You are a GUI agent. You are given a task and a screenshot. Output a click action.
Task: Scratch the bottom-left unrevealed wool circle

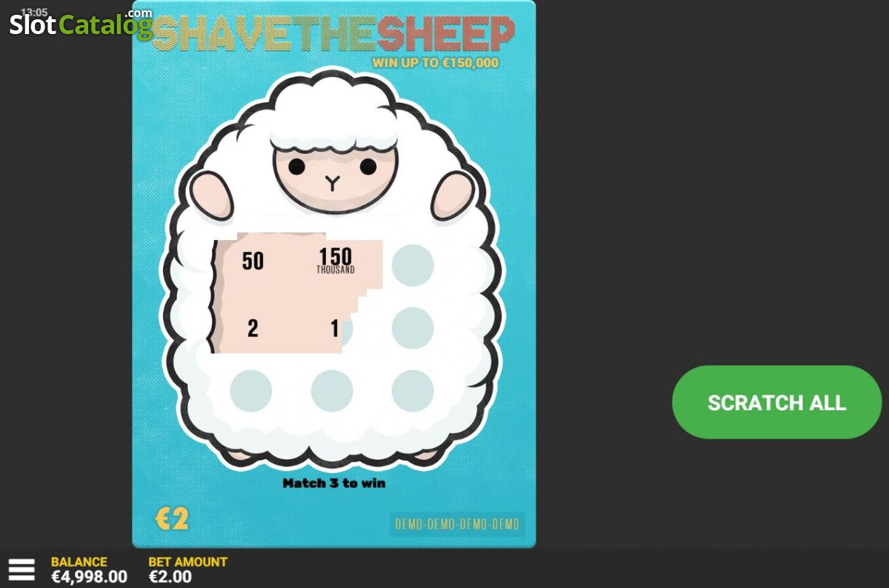[x=251, y=390]
